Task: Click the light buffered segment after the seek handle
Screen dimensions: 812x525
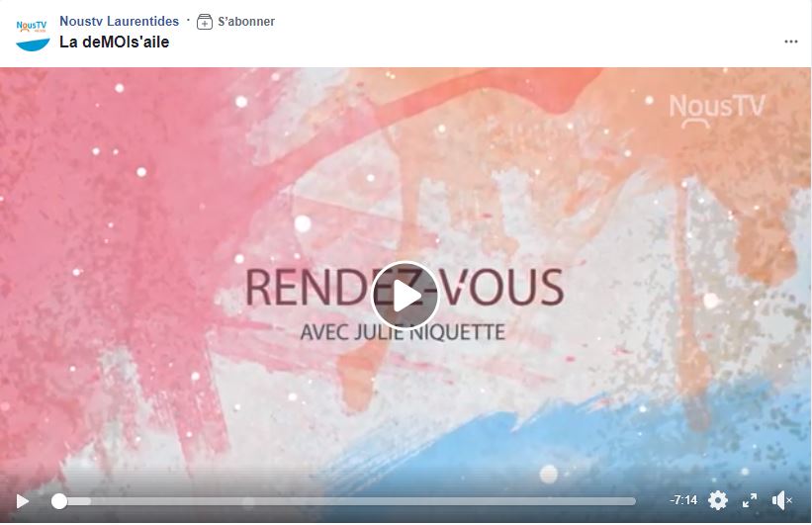Action: click(x=79, y=501)
